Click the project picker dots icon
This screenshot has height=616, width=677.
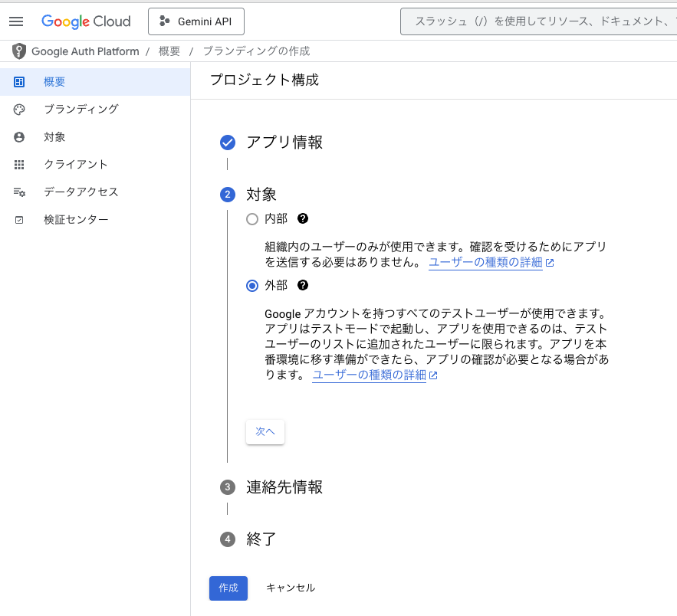point(165,21)
